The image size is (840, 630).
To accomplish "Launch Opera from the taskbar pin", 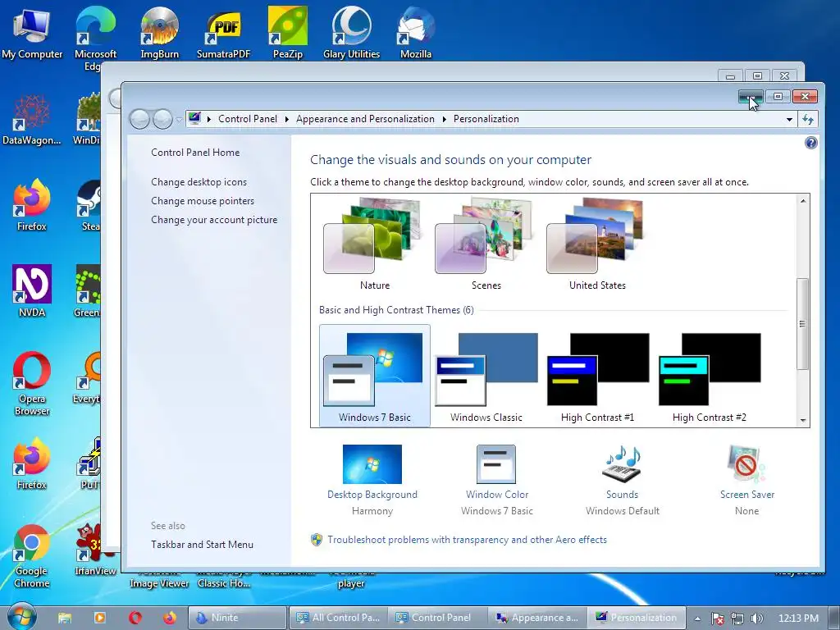I will (x=135, y=618).
